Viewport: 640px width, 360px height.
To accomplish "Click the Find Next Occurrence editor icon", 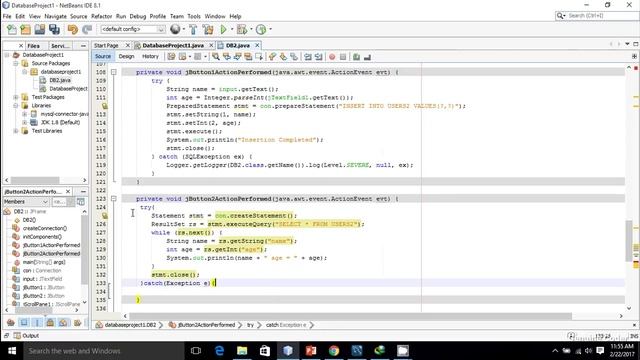I will (x=237, y=57).
